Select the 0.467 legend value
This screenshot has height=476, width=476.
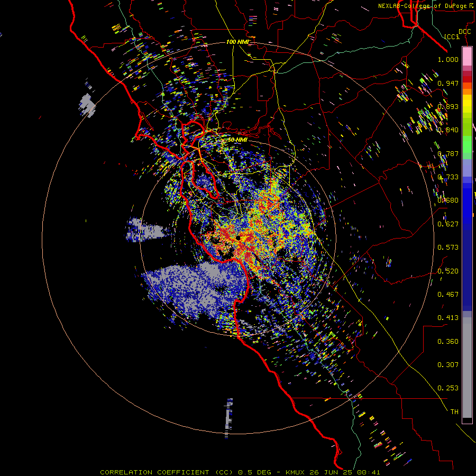click(448, 295)
